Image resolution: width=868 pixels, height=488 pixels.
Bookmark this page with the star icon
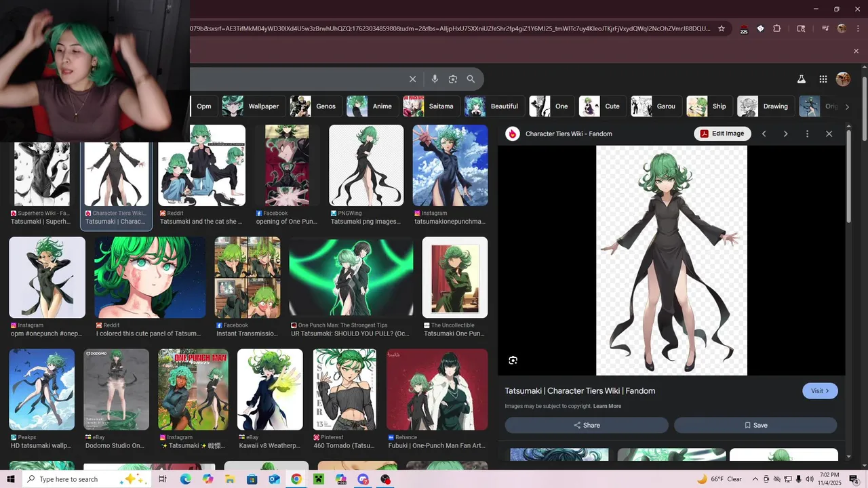[x=722, y=28]
